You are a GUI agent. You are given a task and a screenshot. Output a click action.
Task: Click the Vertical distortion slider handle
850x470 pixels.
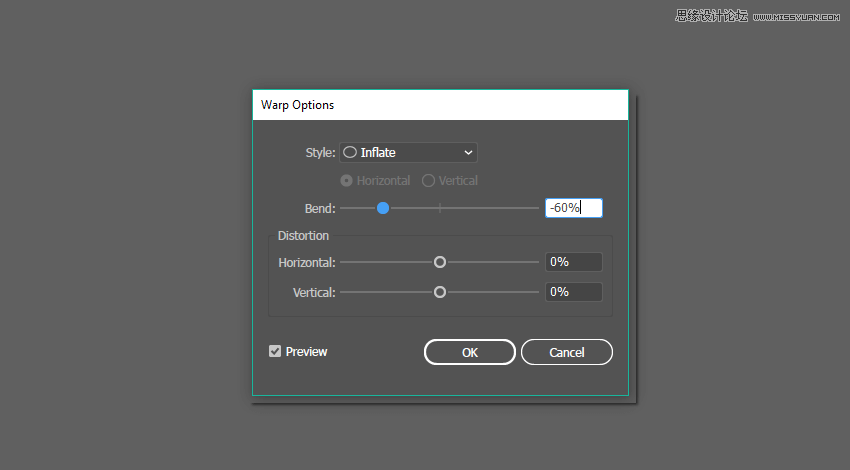click(x=439, y=292)
